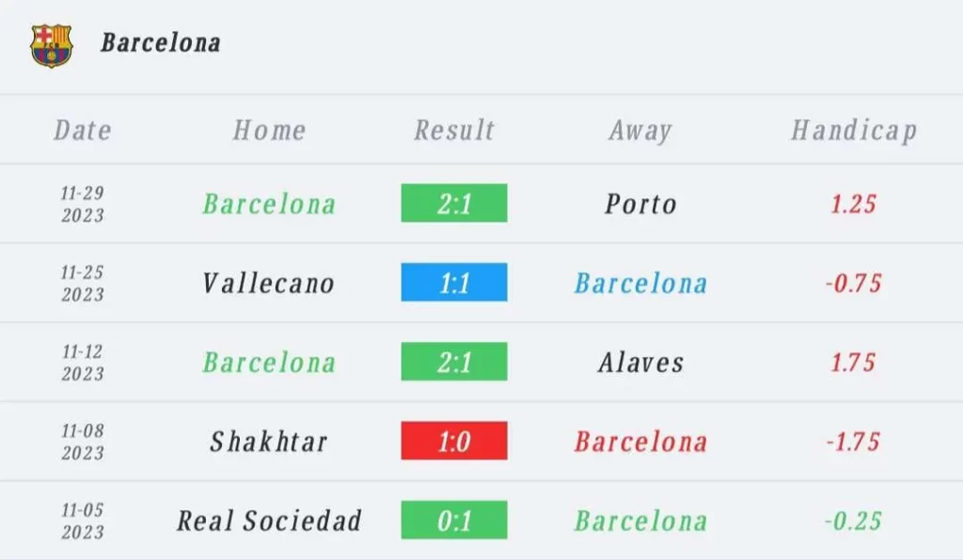Open the 2:1 result against Porto
This screenshot has width=963, height=560.
click(454, 204)
